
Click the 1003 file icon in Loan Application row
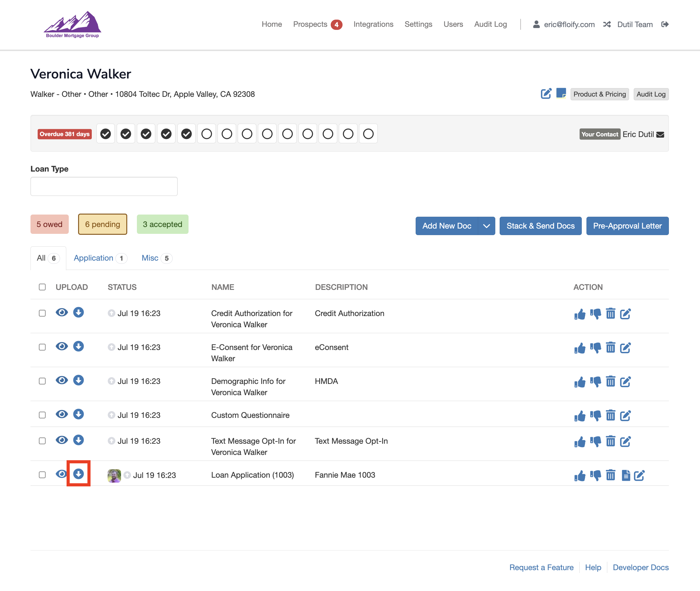click(625, 475)
